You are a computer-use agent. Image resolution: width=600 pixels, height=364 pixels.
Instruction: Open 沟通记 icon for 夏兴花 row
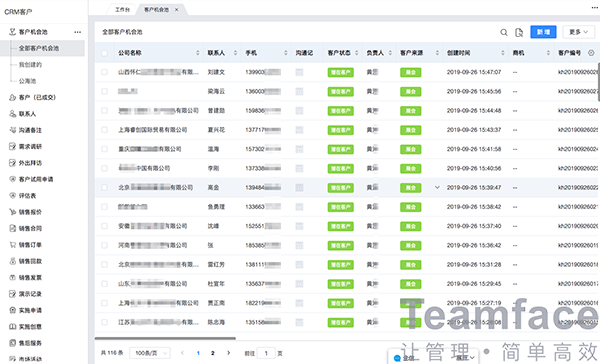coord(299,130)
